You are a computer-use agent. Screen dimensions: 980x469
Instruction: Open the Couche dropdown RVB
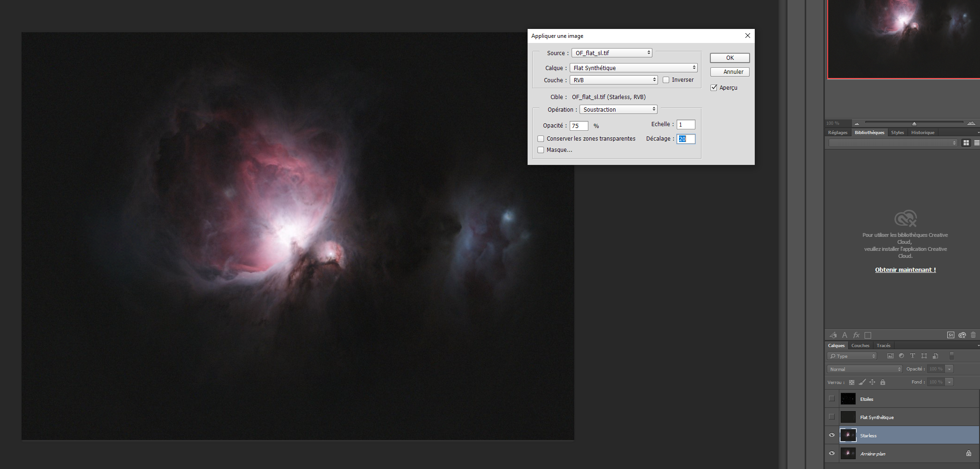pyautogui.click(x=614, y=80)
